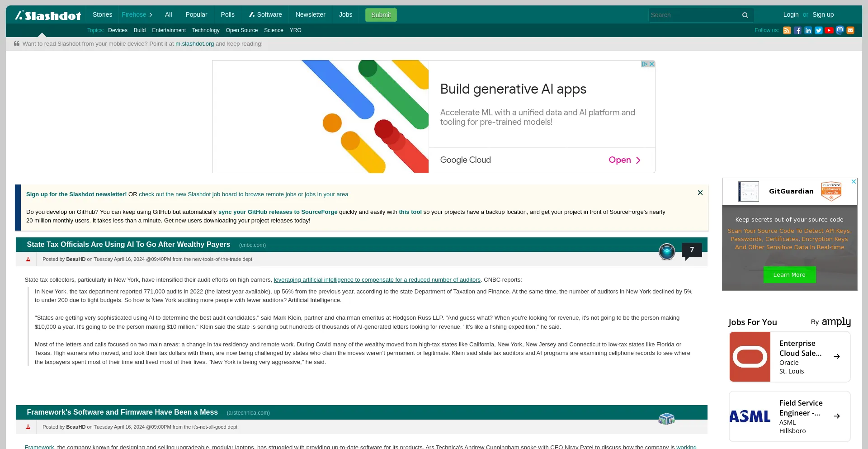Screen dimensions: 868x449
Task: Open State Tax Officials AI story title
Action: point(128,245)
